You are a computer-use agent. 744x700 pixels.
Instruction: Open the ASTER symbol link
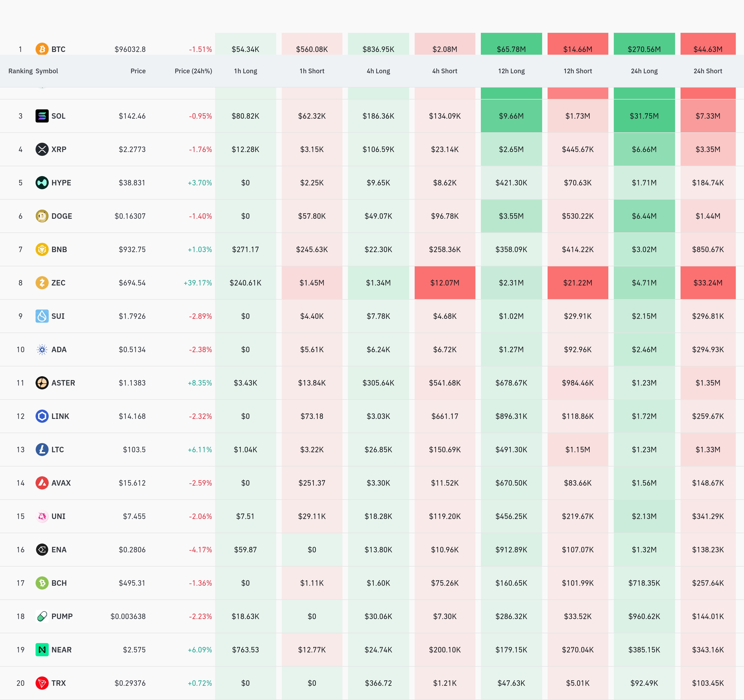63,383
